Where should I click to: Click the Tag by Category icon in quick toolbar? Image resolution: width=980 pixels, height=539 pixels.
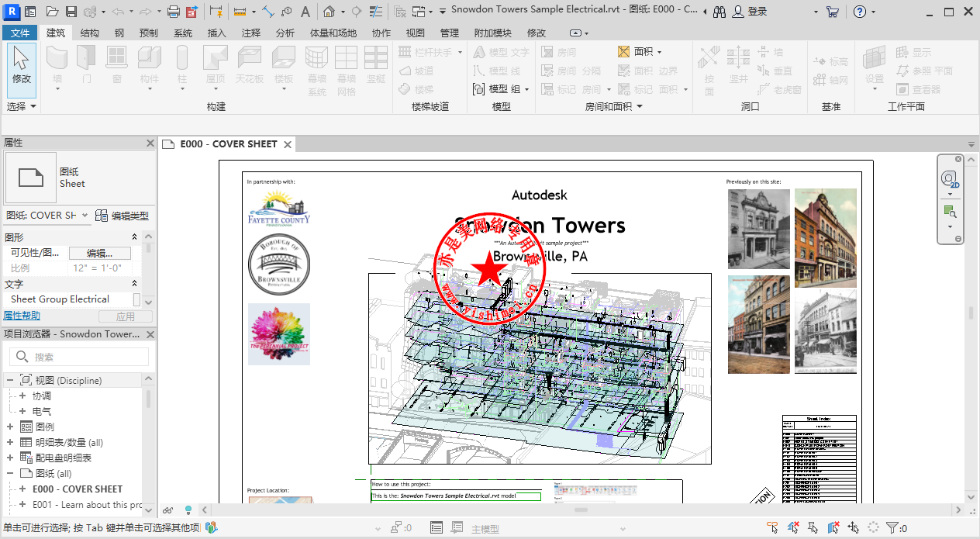coord(286,12)
